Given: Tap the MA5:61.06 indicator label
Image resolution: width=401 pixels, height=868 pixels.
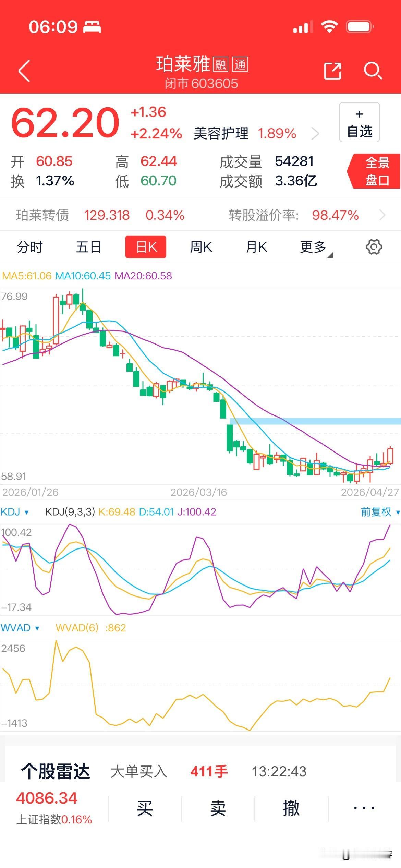Looking at the screenshot, I should point(27,276).
